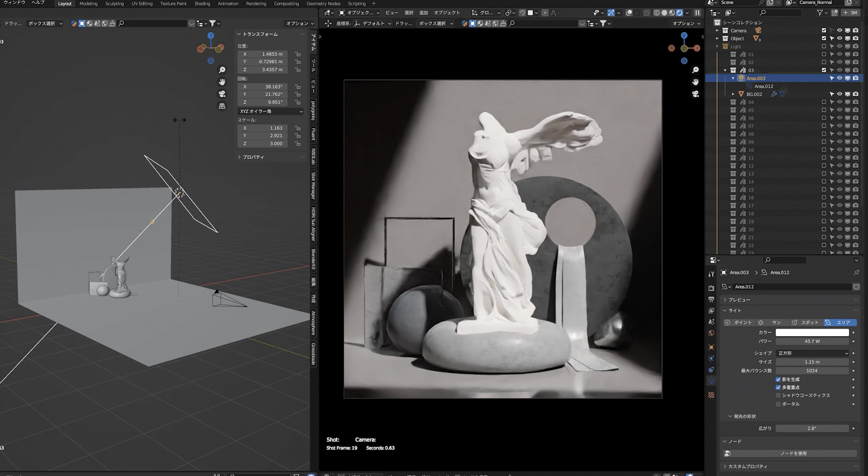868x476 pixels.
Task: Open the Render properties tab
Action: (711, 288)
